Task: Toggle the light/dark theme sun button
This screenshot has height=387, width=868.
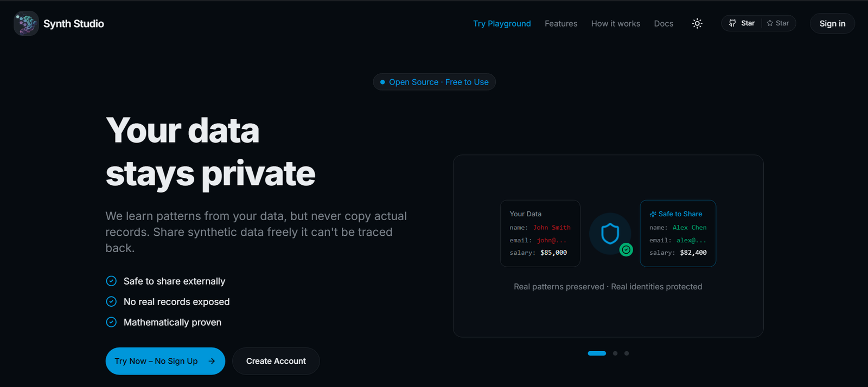Action: (x=697, y=23)
